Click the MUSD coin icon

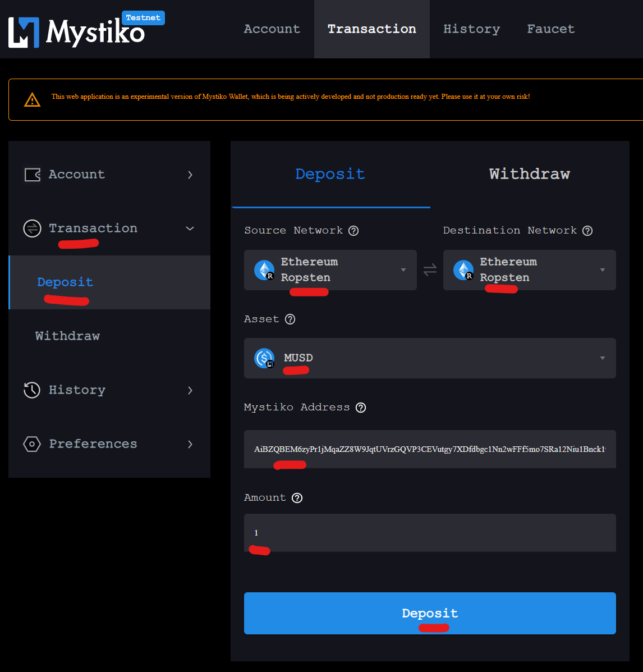[264, 358]
